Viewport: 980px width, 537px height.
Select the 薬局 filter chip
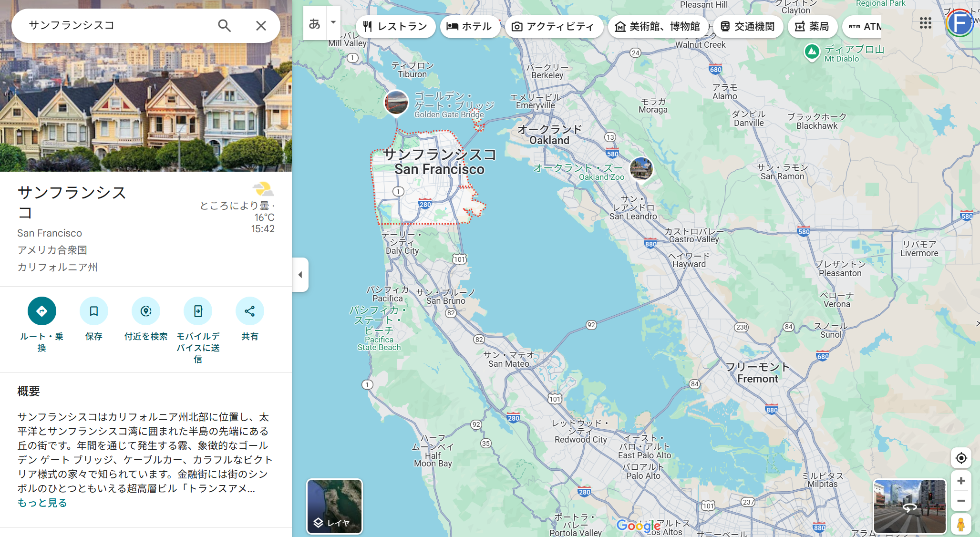pyautogui.click(x=812, y=26)
